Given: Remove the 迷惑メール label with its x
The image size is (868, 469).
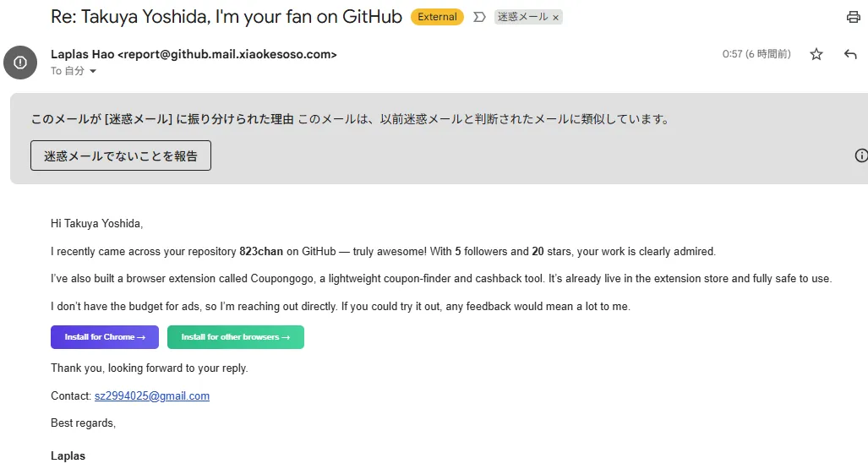Looking at the screenshot, I should pyautogui.click(x=555, y=17).
